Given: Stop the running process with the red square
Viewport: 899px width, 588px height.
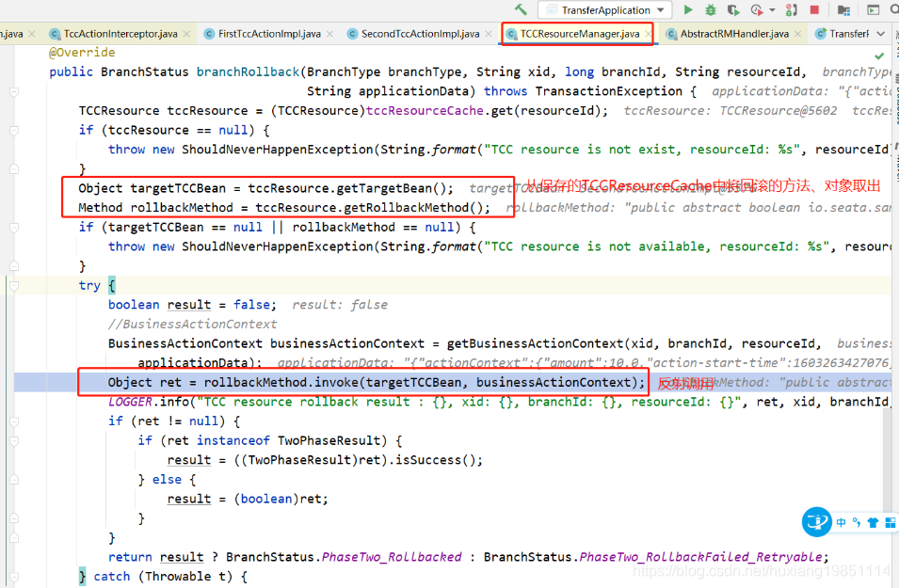Looking at the screenshot, I should pos(814,9).
